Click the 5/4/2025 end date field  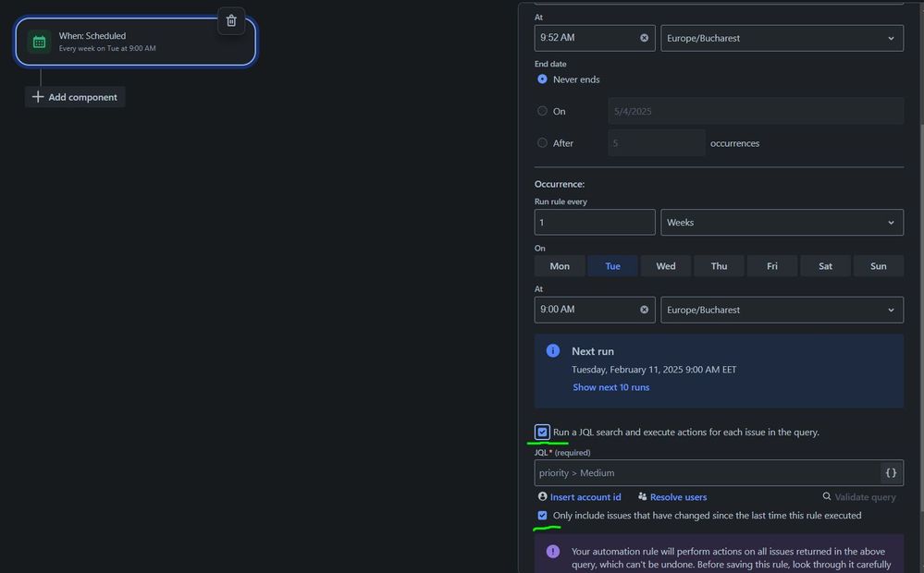point(756,111)
